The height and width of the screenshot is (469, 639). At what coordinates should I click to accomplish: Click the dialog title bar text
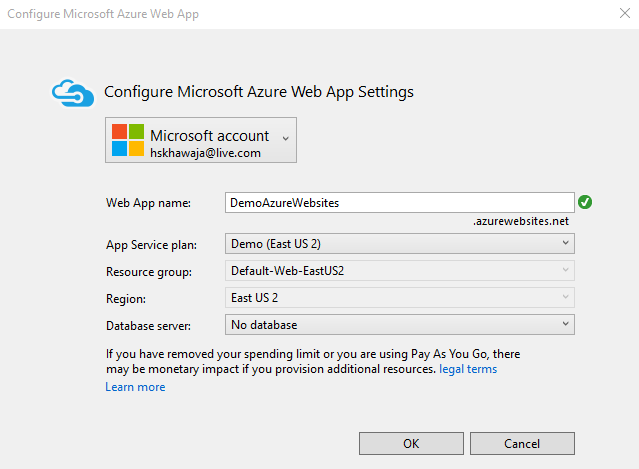(103, 14)
